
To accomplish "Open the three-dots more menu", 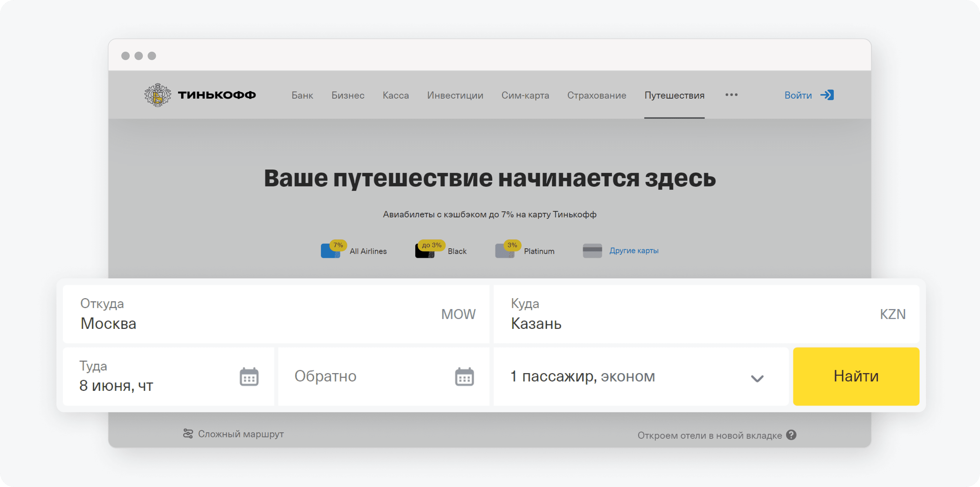I will pos(731,95).
